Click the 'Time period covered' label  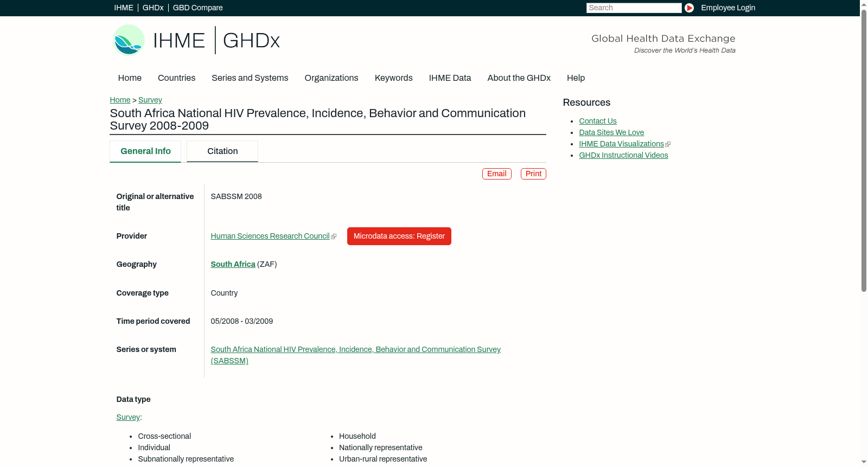153,321
